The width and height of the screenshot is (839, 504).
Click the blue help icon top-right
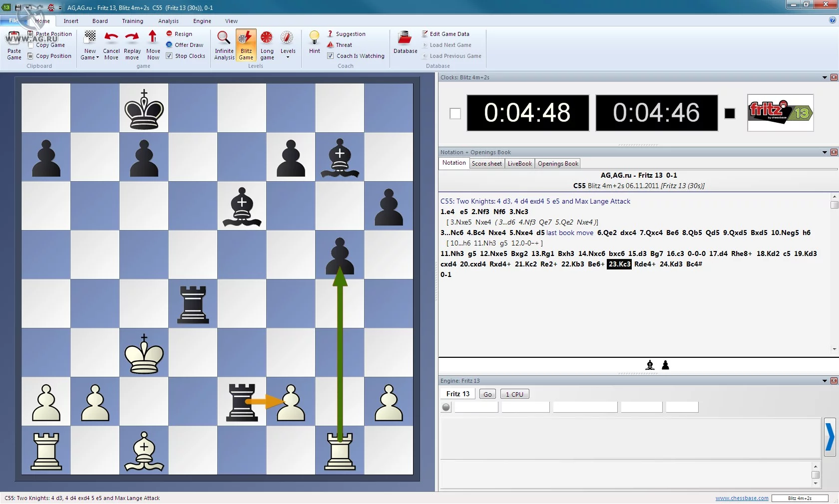click(832, 20)
